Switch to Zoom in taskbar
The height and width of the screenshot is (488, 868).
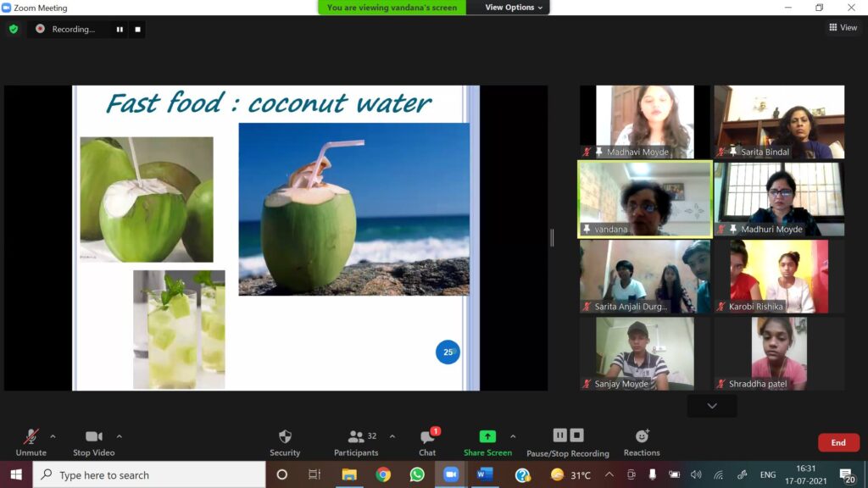(x=451, y=474)
